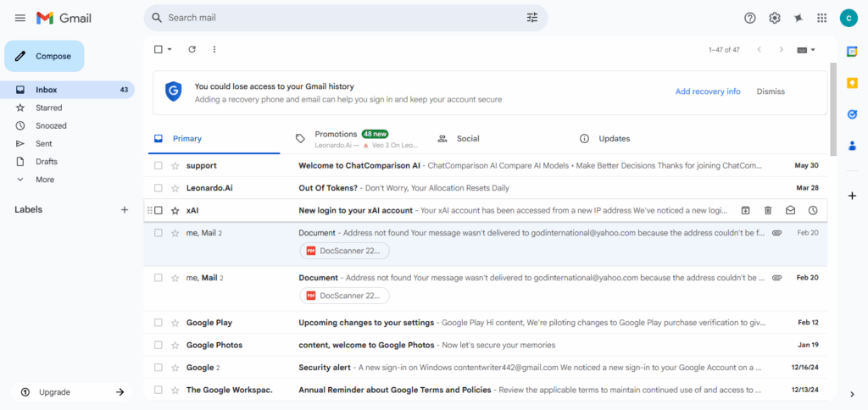
Task: Open input tools dropdown arrow
Action: [x=813, y=49]
